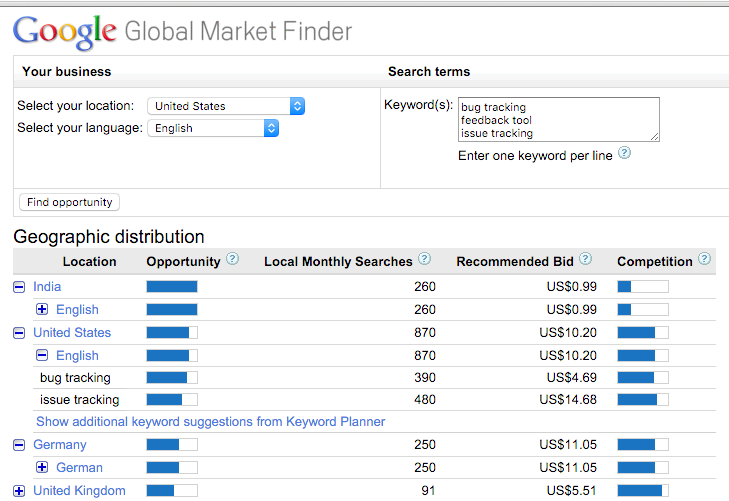Collapse English under United States

point(42,356)
